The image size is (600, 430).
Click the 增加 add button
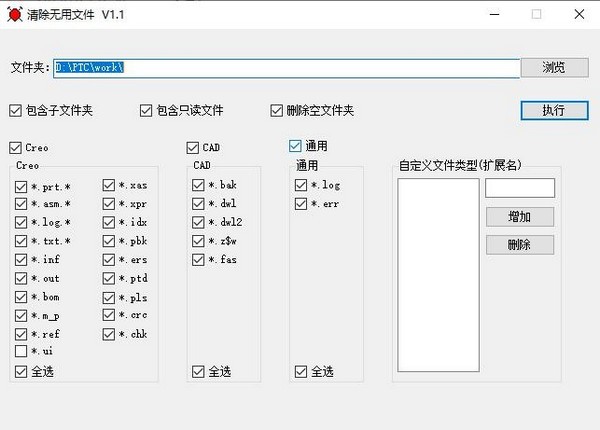(x=520, y=217)
